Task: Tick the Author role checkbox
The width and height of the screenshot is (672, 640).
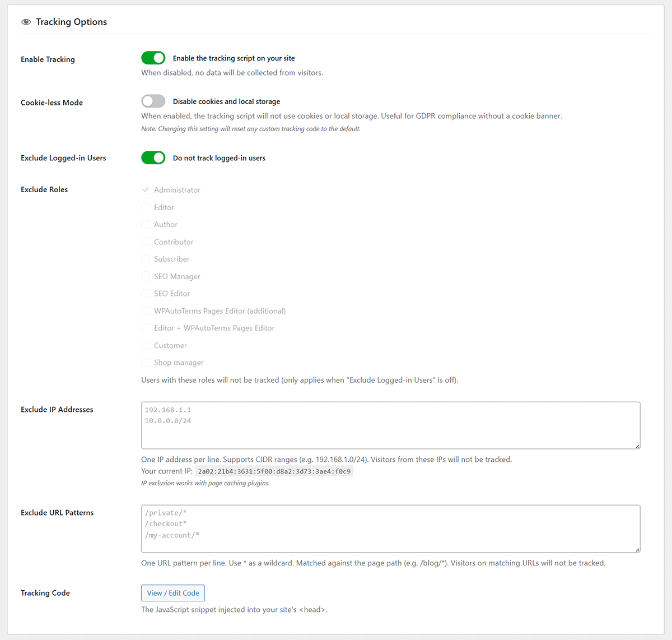Action: [146, 224]
